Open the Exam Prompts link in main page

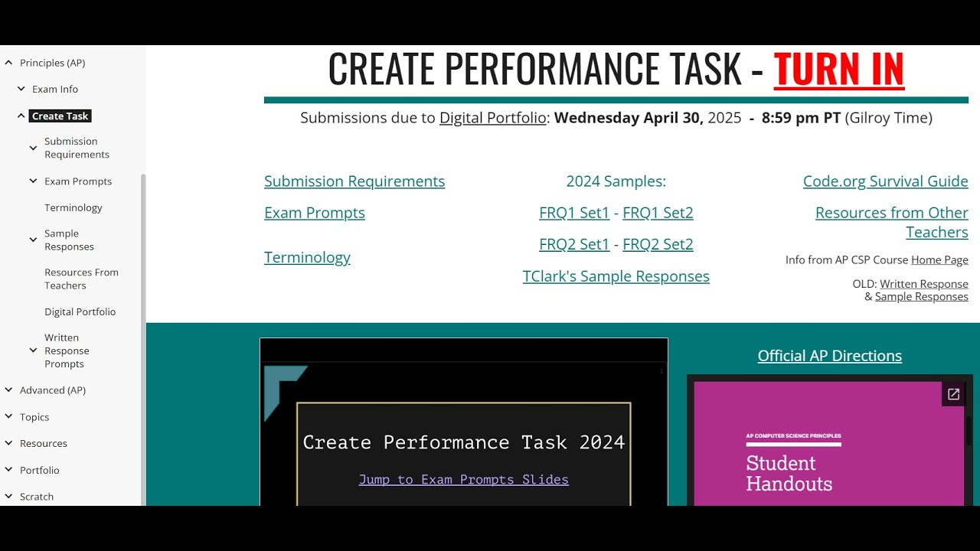[315, 213]
